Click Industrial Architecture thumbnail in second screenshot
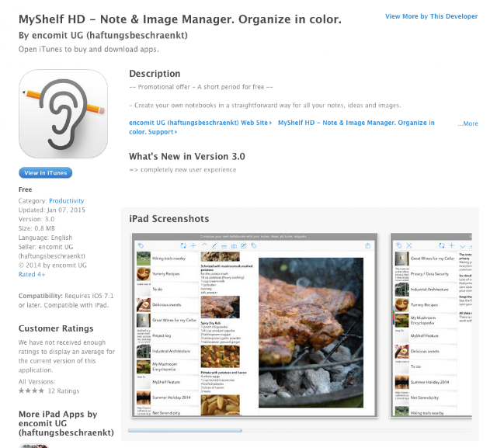Screen dimensions: 497x448 [401, 290]
